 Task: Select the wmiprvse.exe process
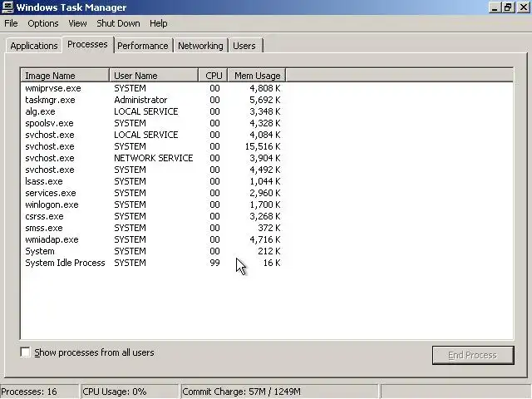[x=153, y=88]
